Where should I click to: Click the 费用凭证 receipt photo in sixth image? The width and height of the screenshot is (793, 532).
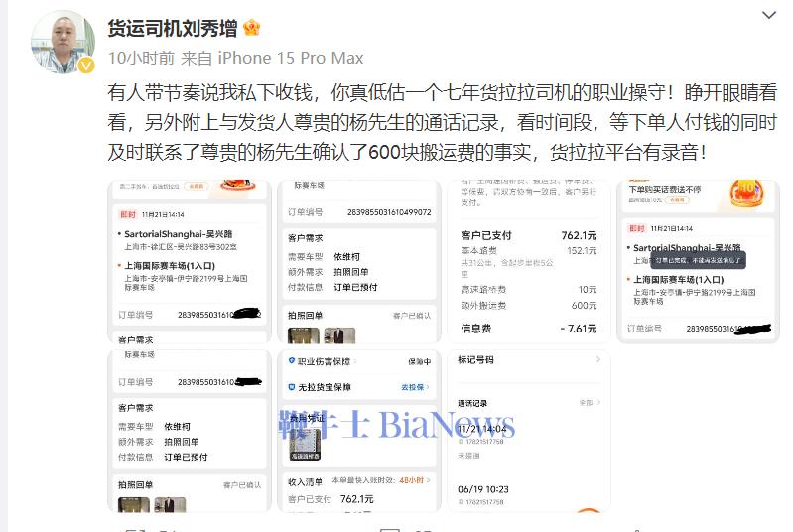[x=305, y=444]
